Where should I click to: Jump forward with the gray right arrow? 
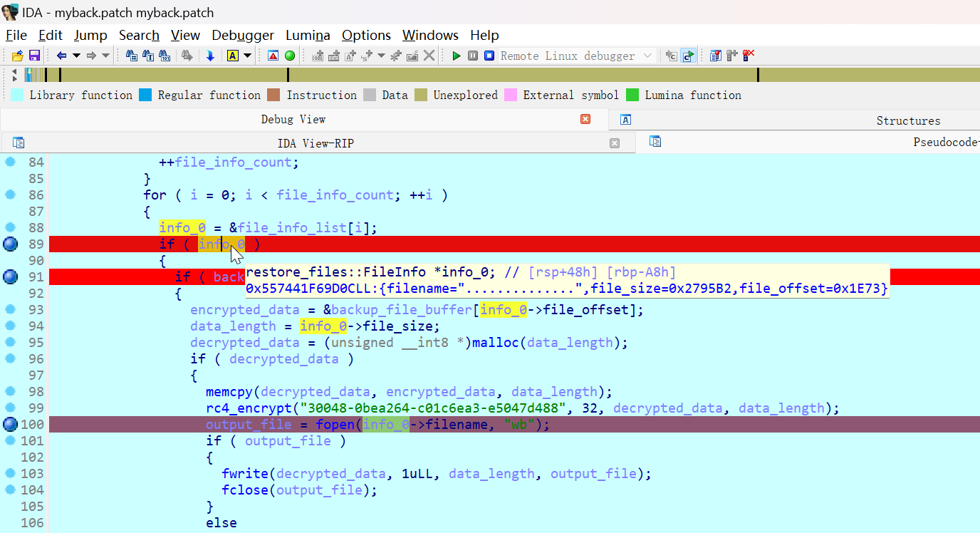tap(91, 56)
